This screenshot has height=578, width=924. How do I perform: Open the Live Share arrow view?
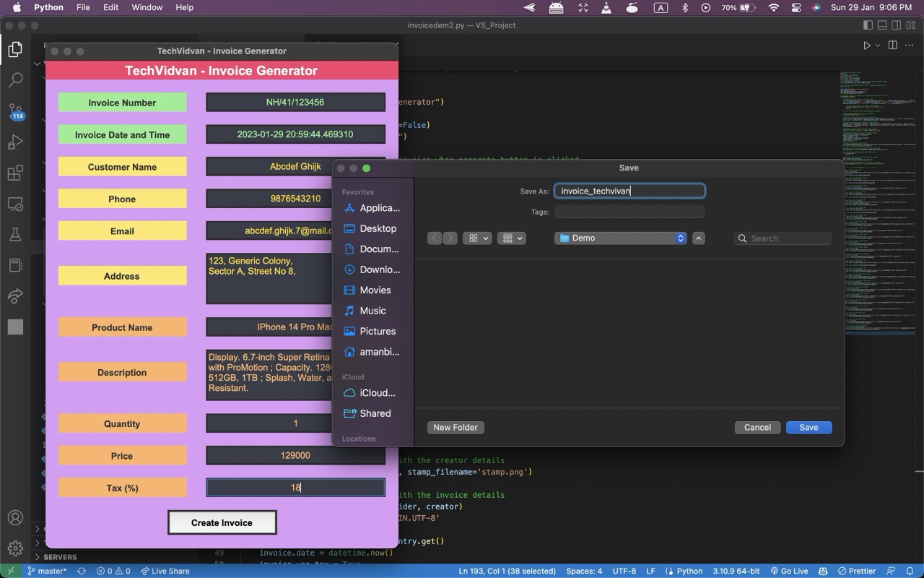point(15,296)
